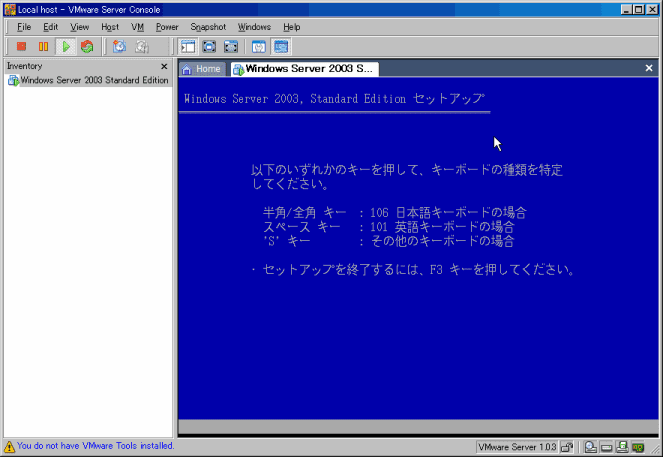663x457 pixels.
Task: Click the window resize grip in status bar corner
Action: pyautogui.click(x=655, y=451)
